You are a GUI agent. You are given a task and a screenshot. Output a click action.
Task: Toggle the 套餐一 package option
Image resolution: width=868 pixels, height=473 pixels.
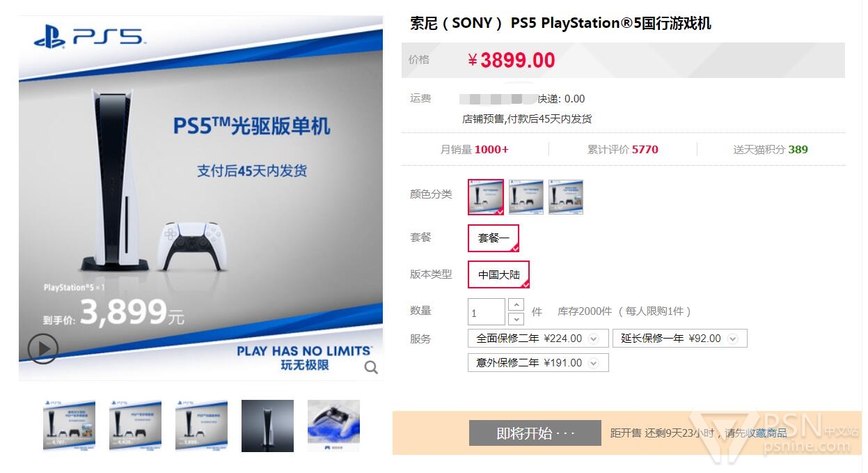pyautogui.click(x=494, y=238)
